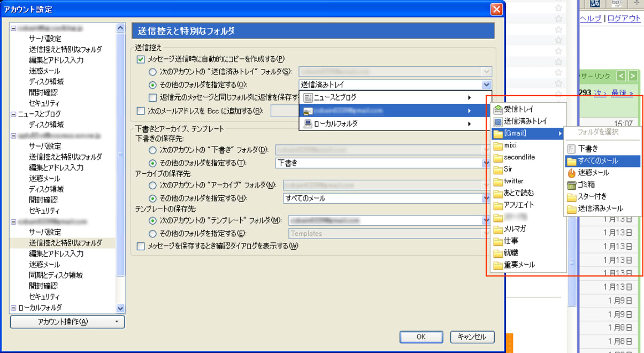This screenshot has width=644, height=353.
Task: Click the account tree scrollbar down arrow
Action: (120, 308)
